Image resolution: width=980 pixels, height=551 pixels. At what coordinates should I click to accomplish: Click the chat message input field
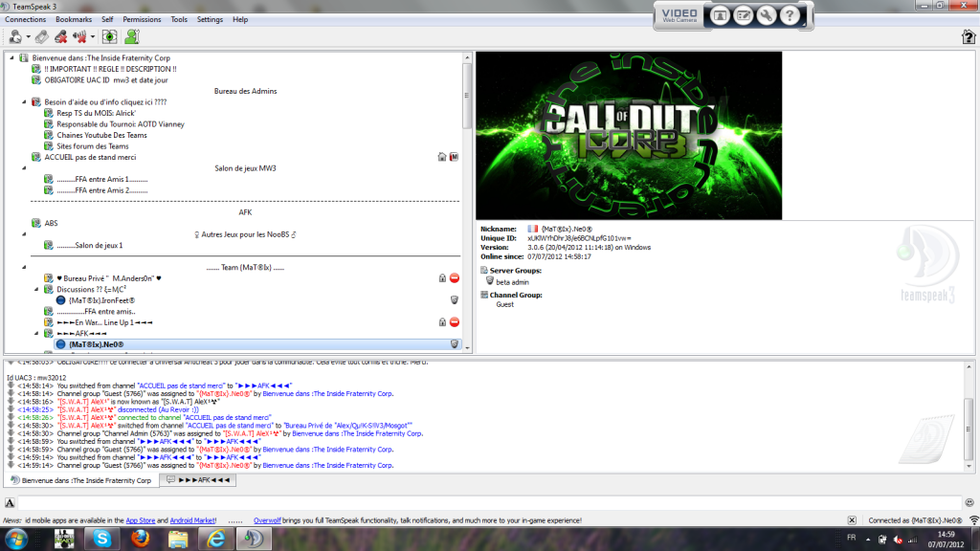click(489, 503)
